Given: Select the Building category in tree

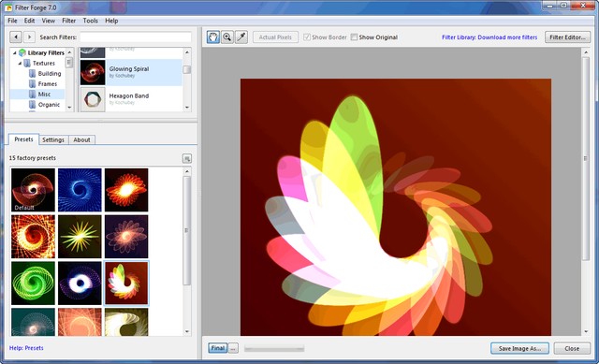Looking at the screenshot, I should coord(50,73).
